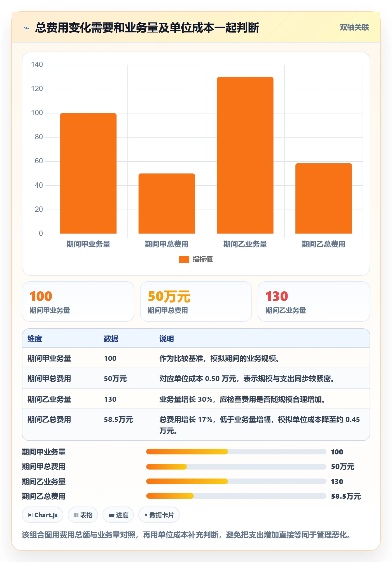This screenshot has height=562, width=392.
Task: Click the 期间乙总费用 bar in the chart
Action: point(323,198)
